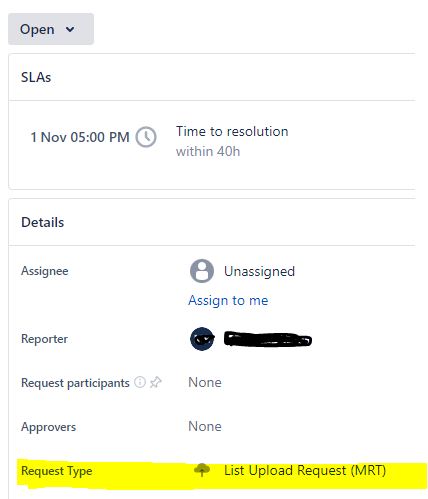Image resolution: width=428 pixels, height=499 pixels.
Task: Click the Reporter field label
Action: pyautogui.click(x=44, y=339)
